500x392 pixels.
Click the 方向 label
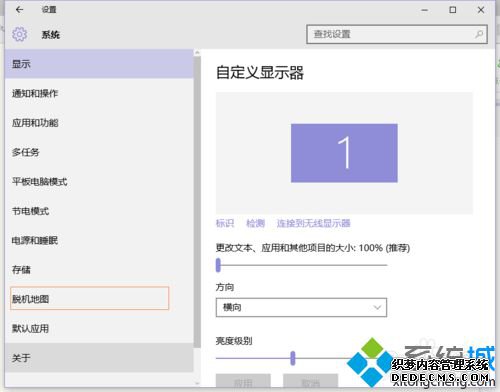[x=225, y=287]
